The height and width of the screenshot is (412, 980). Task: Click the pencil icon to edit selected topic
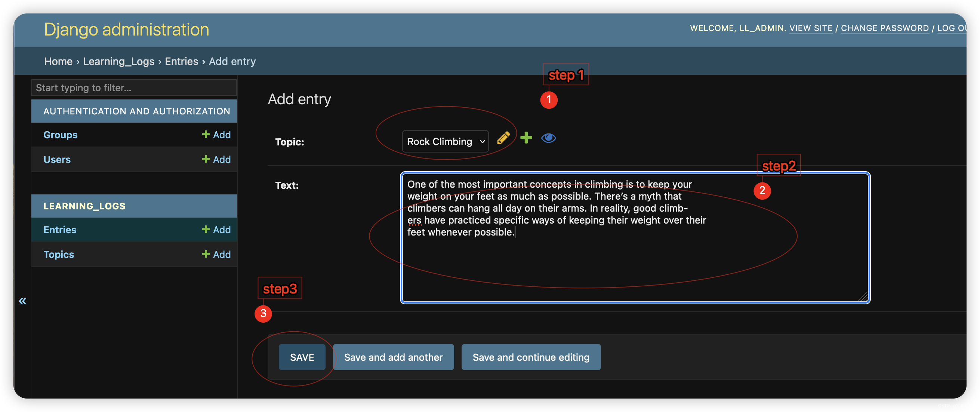503,138
